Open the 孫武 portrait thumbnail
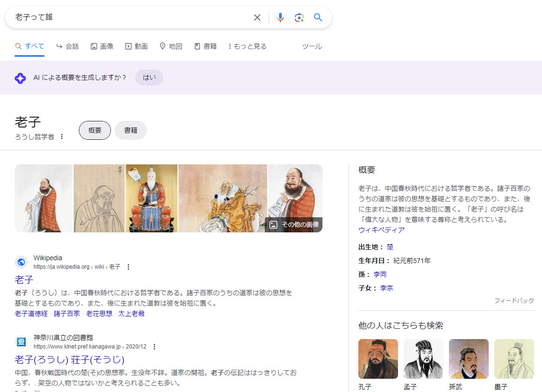 pyautogui.click(x=469, y=359)
